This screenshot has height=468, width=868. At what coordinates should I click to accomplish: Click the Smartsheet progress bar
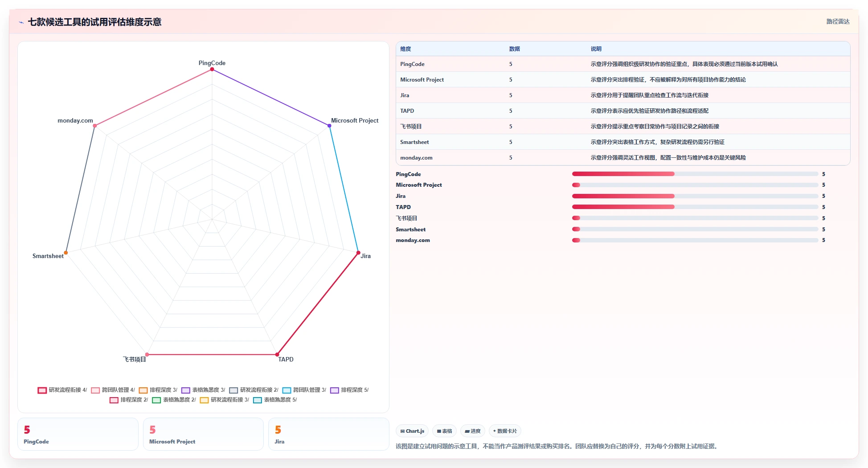tap(695, 229)
